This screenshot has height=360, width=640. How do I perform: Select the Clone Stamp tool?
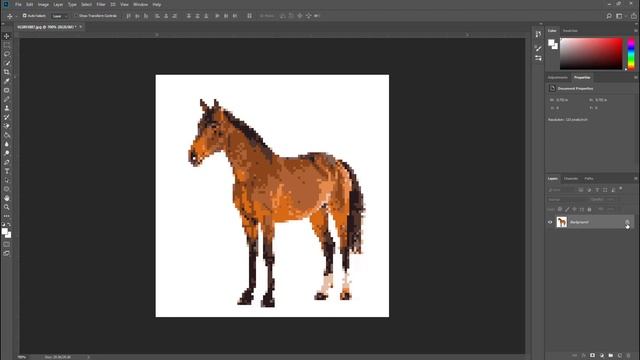7,108
